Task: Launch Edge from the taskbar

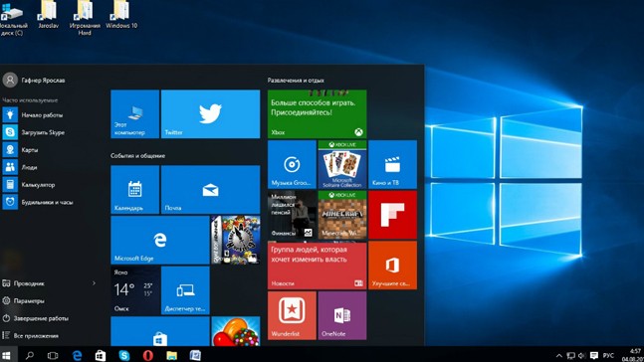Action: (77, 355)
